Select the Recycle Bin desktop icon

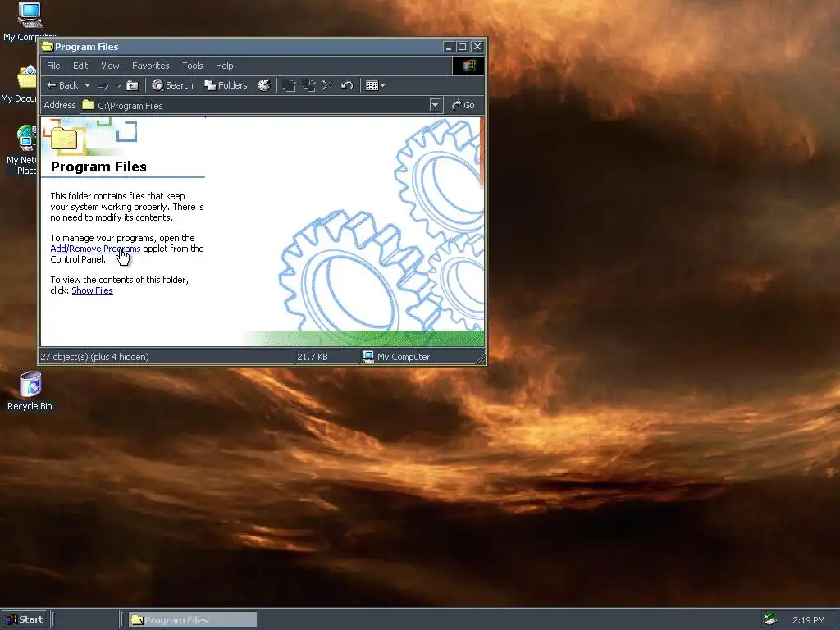pyautogui.click(x=30, y=391)
